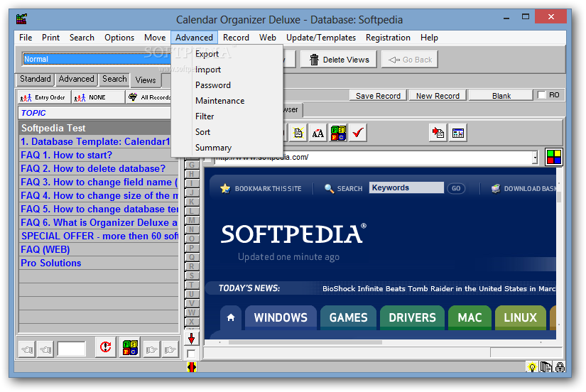
Task: Select the 'FAQ (WEB)' record
Action: tap(99, 250)
